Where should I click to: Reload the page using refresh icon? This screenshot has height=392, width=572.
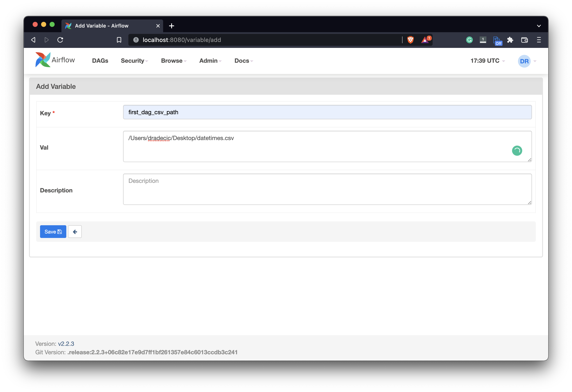(60, 40)
